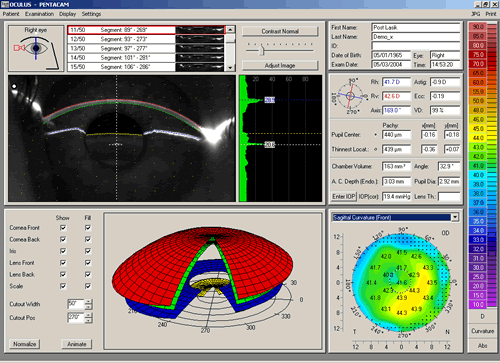This screenshot has height=363, width=500.
Task: Click the Animate button
Action: [77, 344]
